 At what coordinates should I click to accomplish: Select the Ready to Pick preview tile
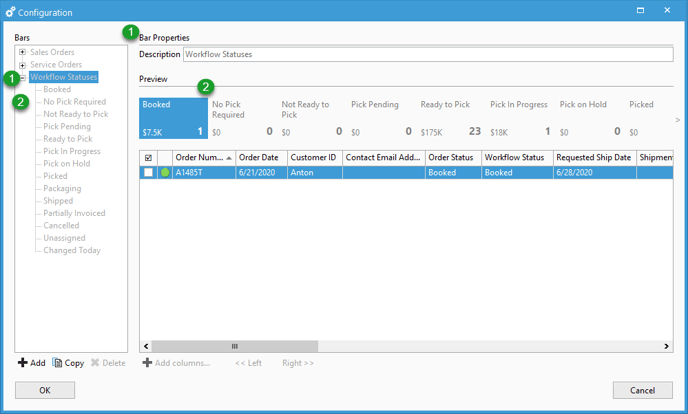tap(452, 118)
